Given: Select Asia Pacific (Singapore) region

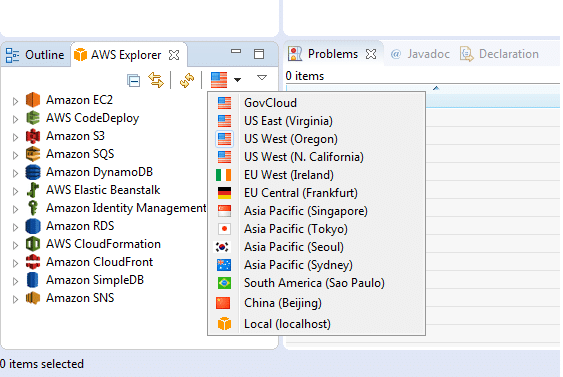Looking at the screenshot, I should click(x=316, y=211).
